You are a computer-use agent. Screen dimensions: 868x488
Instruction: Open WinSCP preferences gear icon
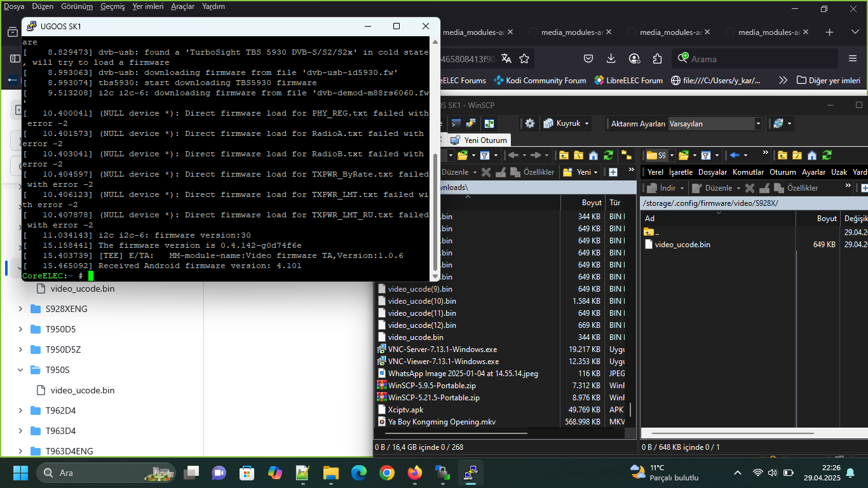click(530, 123)
